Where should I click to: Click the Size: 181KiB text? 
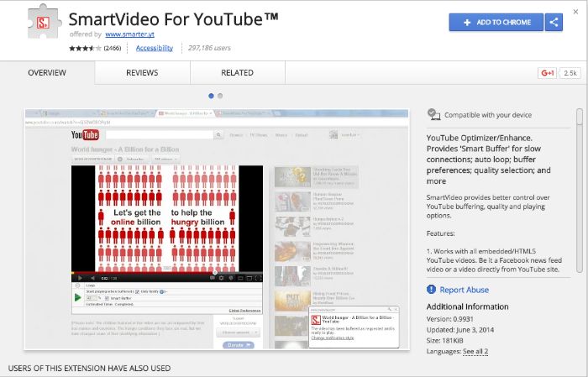(x=444, y=341)
